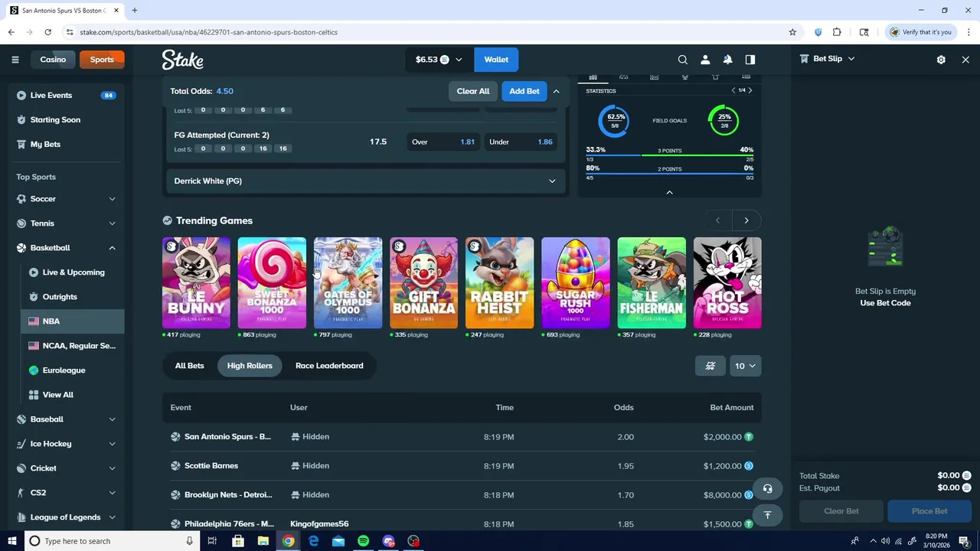Show next trending games
Screen dimensions: 980x551
(x=746, y=220)
